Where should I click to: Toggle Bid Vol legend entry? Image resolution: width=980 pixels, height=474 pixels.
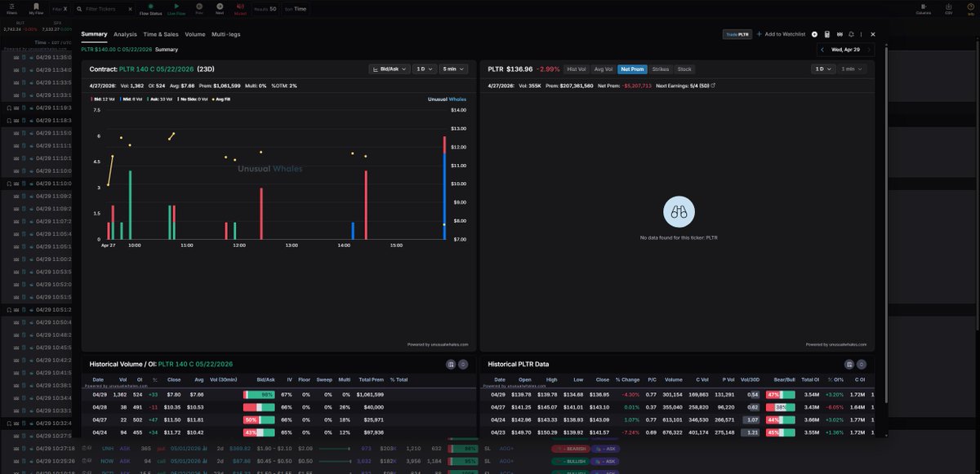104,99
